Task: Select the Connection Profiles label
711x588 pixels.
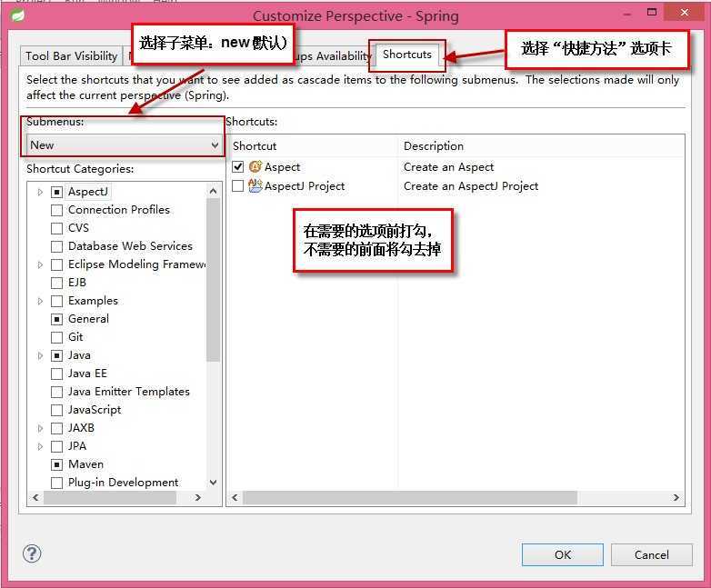Action: coord(119,210)
